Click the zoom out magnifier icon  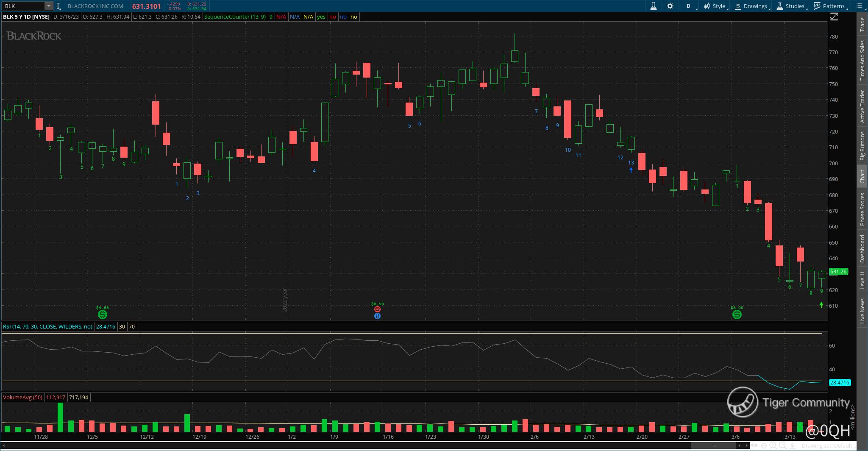(x=782, y=445)
